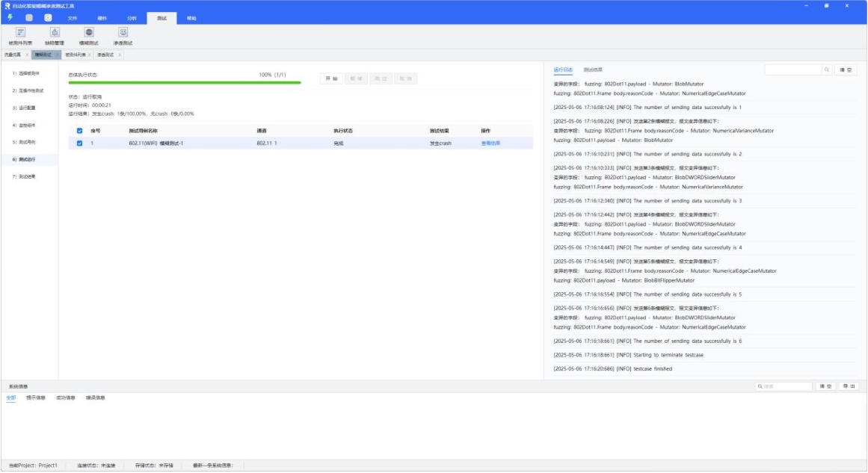Open the 查看结果 link in test row

pos(490,143)
